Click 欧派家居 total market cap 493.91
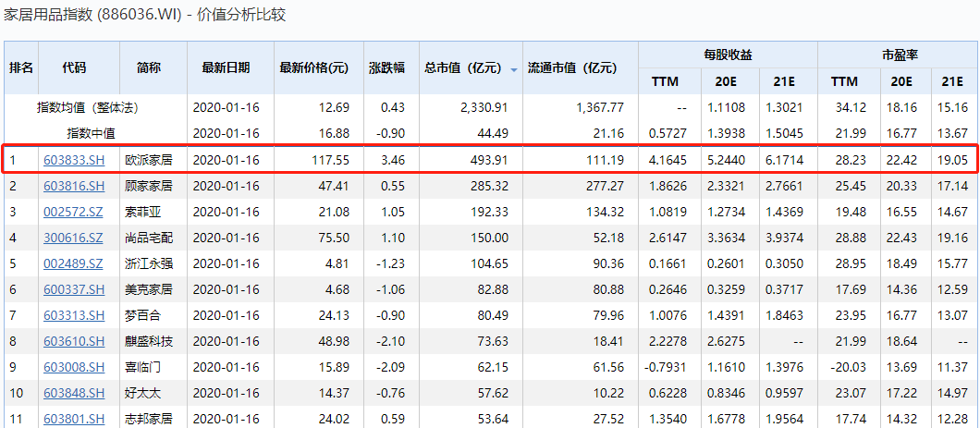980x428 pixels. click(489, 160)
